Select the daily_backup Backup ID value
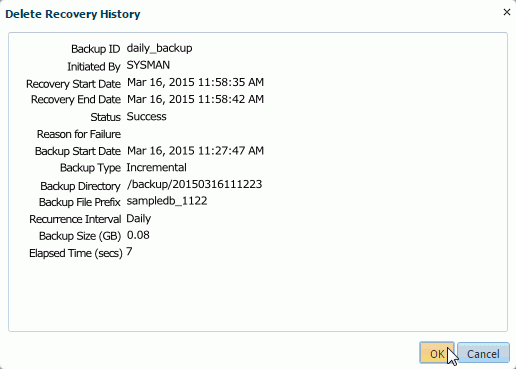 pyautogui.click(x=159, y=48)
